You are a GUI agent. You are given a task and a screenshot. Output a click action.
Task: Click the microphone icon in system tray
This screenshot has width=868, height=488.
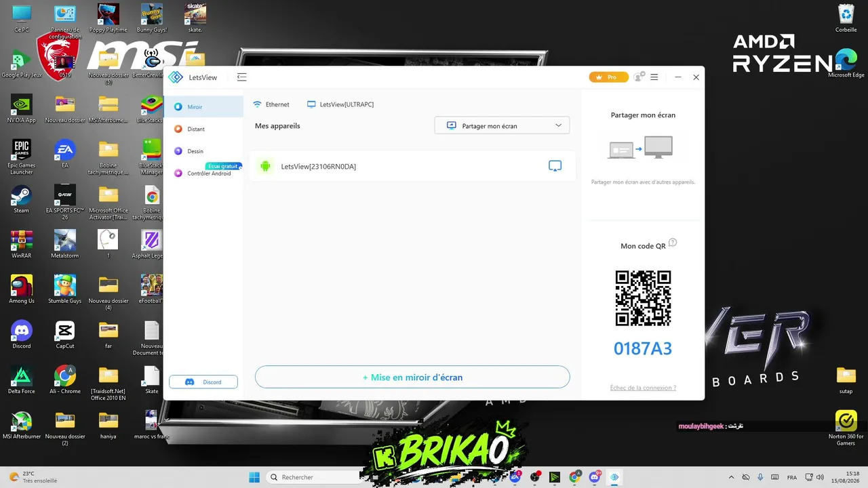click(761, 477)
